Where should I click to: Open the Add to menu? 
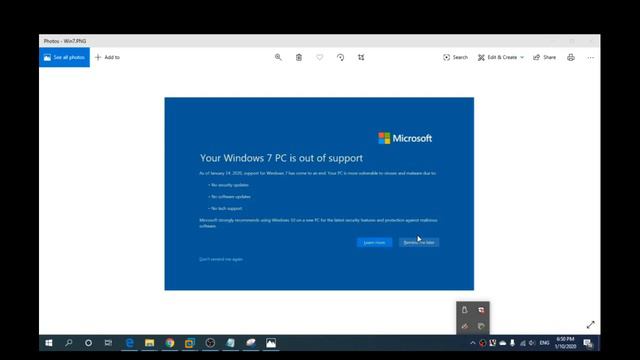tap(107, 58)
